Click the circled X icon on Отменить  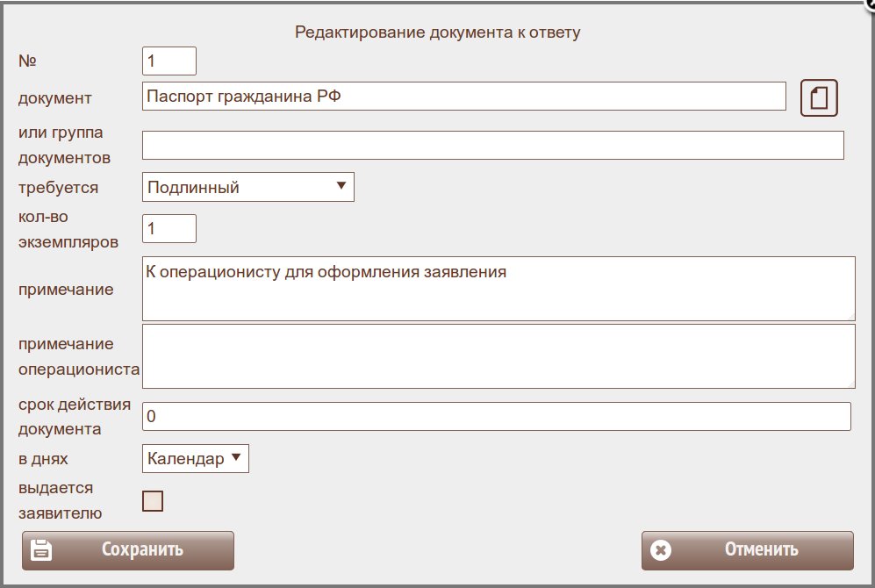click(x=661, y=550)
